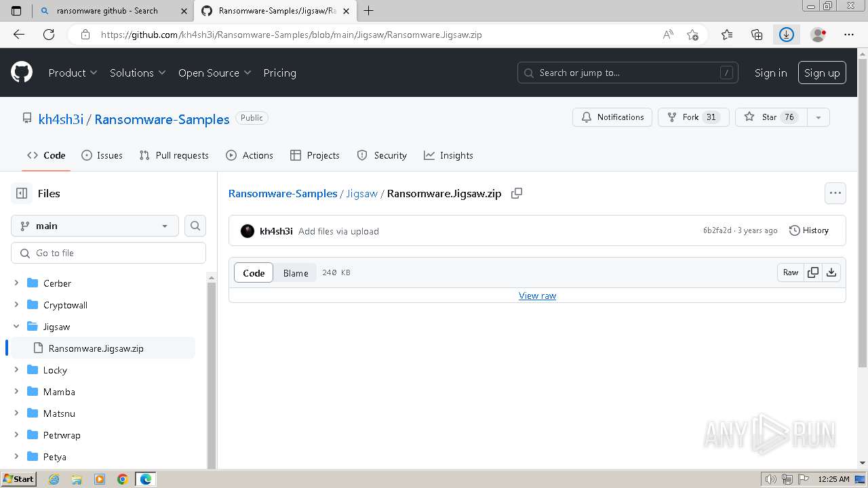Open the browser Downloads button
This screenshot has width=868, height=488.
pos(787,35)
